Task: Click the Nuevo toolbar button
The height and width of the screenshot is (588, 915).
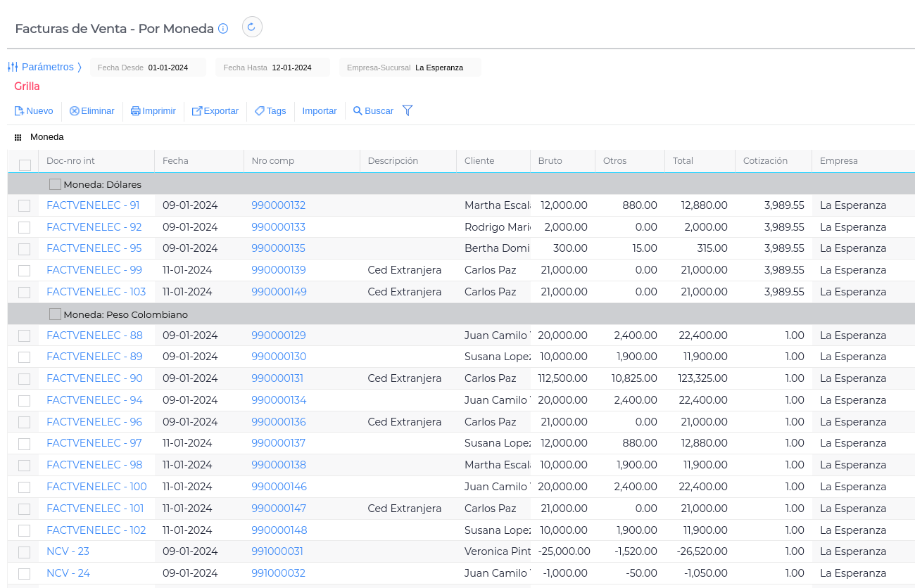Action: 34,111
